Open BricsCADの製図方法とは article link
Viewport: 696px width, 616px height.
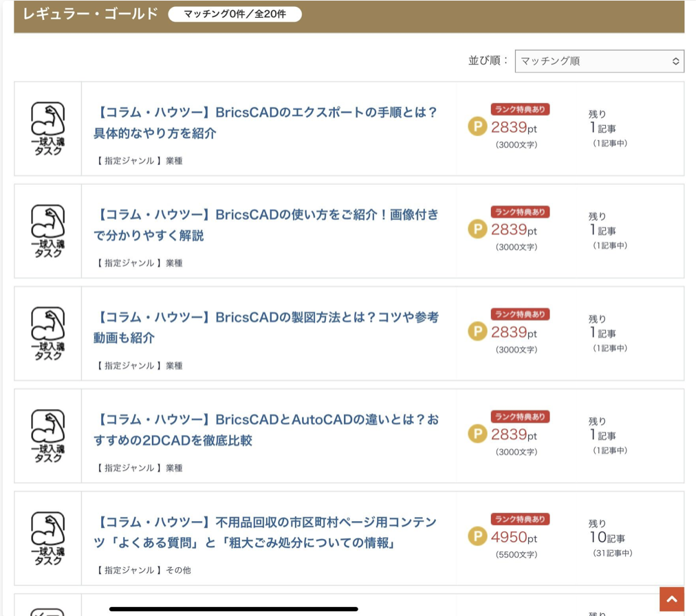(x=265, y=327)
